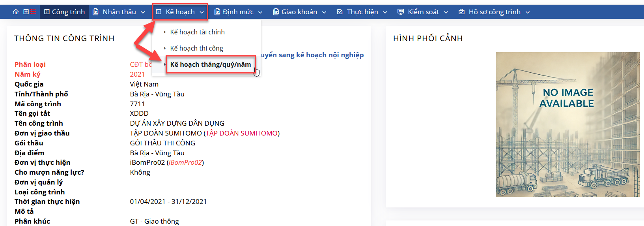Viewport: 644px width, 226px height.
Task: Click the document icon beside Giao khoán
Action: pos(276,12)
